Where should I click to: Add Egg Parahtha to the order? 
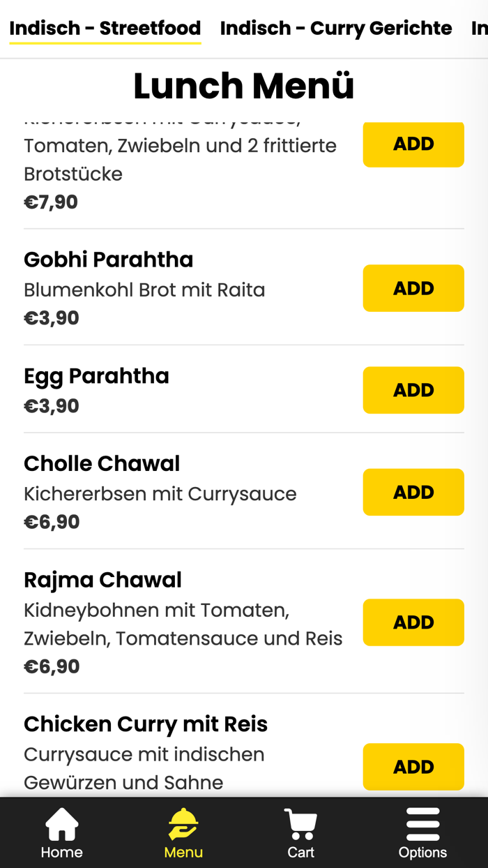[413, 390]
